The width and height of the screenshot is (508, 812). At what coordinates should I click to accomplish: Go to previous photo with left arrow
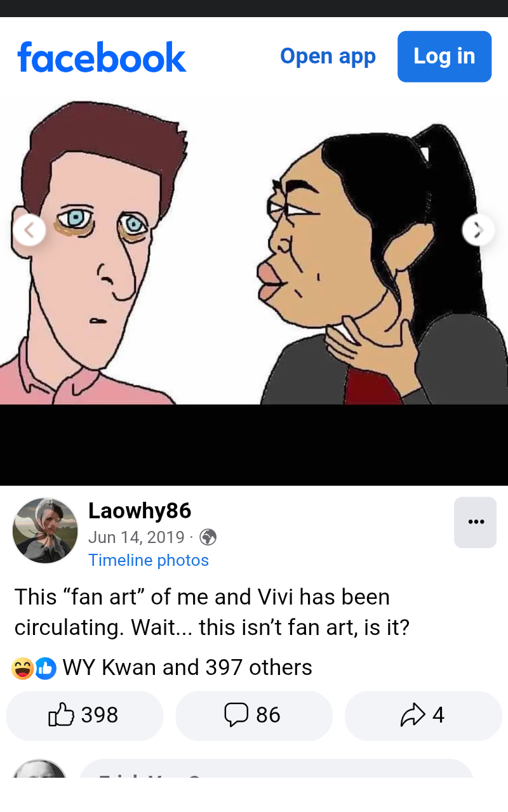[x=29, y=230]
